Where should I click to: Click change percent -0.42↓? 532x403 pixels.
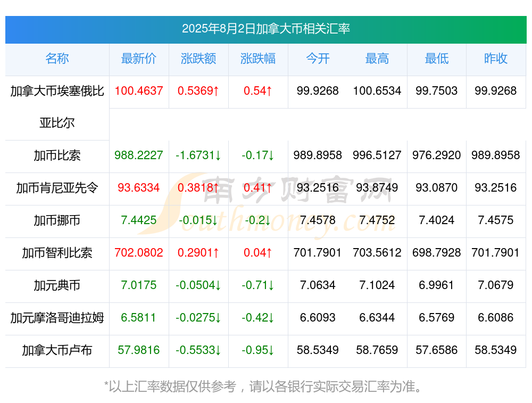point(258,318)
